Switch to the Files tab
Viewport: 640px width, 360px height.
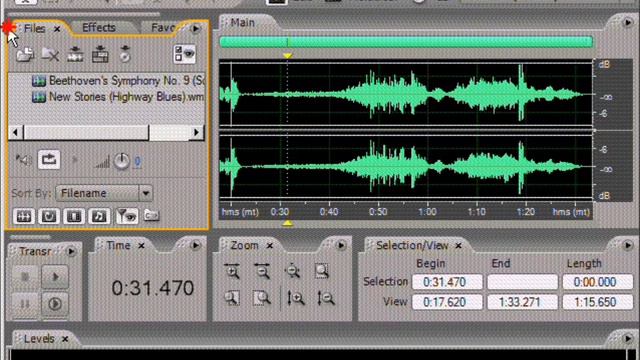[x=34, y=29]
